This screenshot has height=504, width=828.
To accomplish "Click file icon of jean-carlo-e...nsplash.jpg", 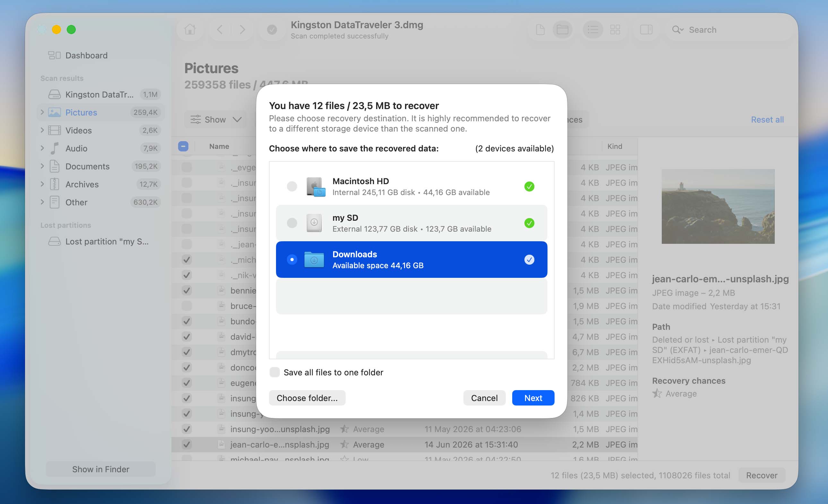I will (221, 444).
